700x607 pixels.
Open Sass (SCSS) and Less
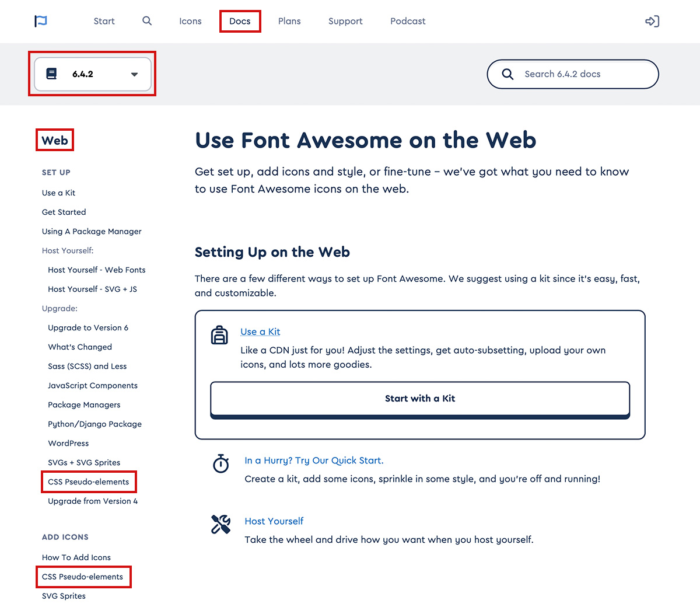tap(87, 366)
